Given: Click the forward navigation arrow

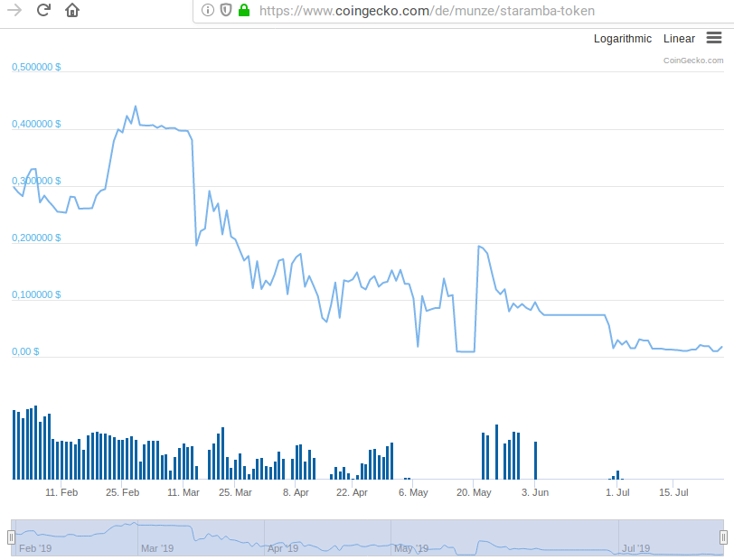Looking at the screenshot, I should tap(13, 11).
